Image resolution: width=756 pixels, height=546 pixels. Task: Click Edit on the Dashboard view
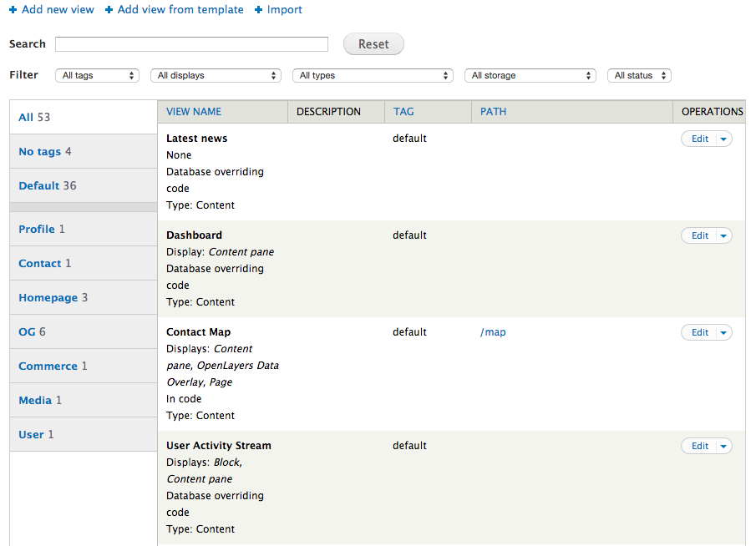click(x=698, y=235)
